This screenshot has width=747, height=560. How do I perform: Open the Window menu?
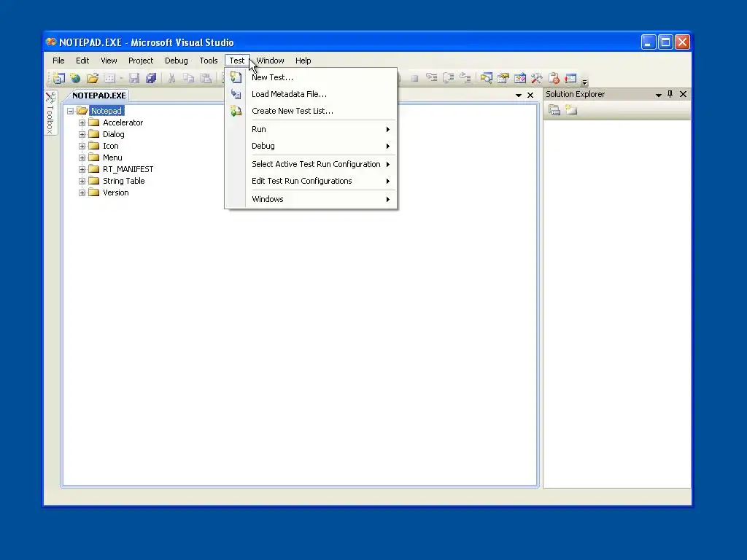click(x=270, y=61)
